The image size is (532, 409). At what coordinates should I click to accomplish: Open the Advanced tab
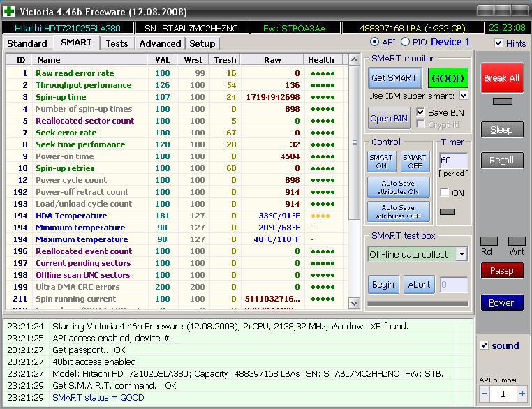click(x=160, y=43)
